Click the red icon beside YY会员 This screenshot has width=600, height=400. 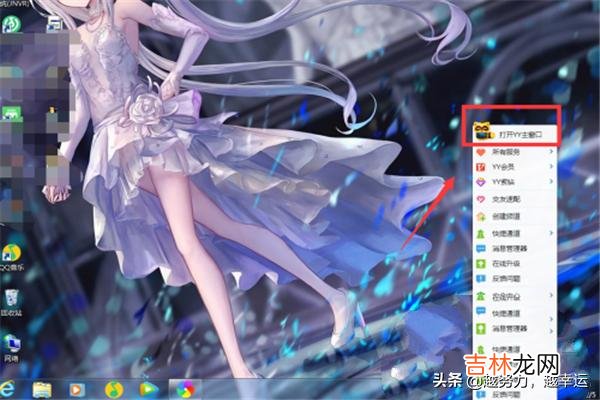481,166
